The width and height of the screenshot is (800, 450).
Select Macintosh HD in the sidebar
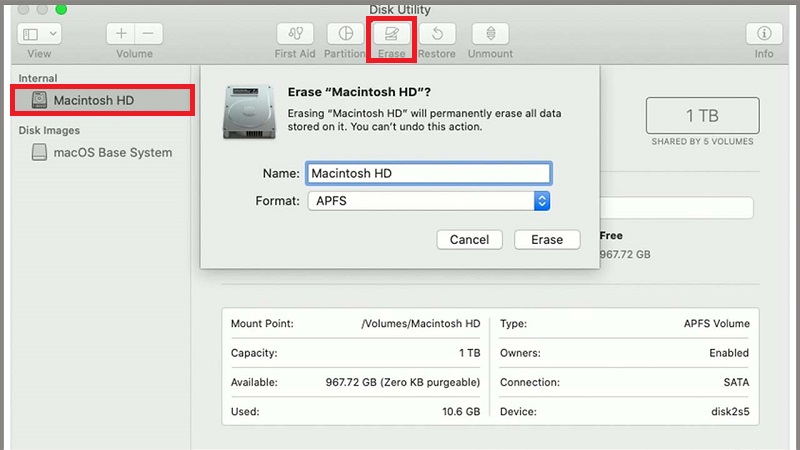click(93, 100)
